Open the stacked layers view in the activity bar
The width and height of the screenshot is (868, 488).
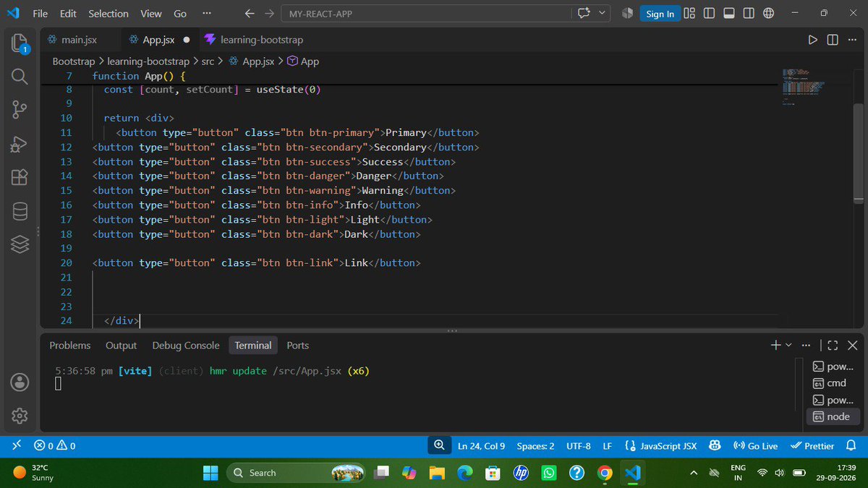pos(20,244)
